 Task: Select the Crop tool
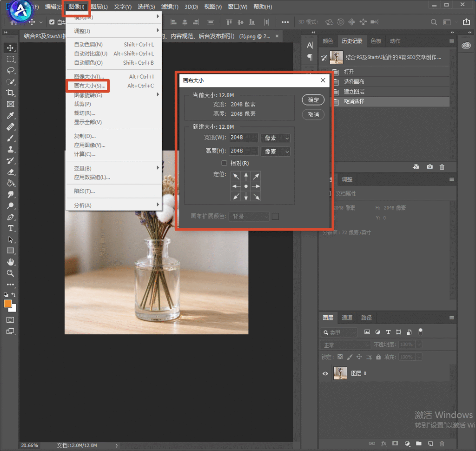pos(10,93)
